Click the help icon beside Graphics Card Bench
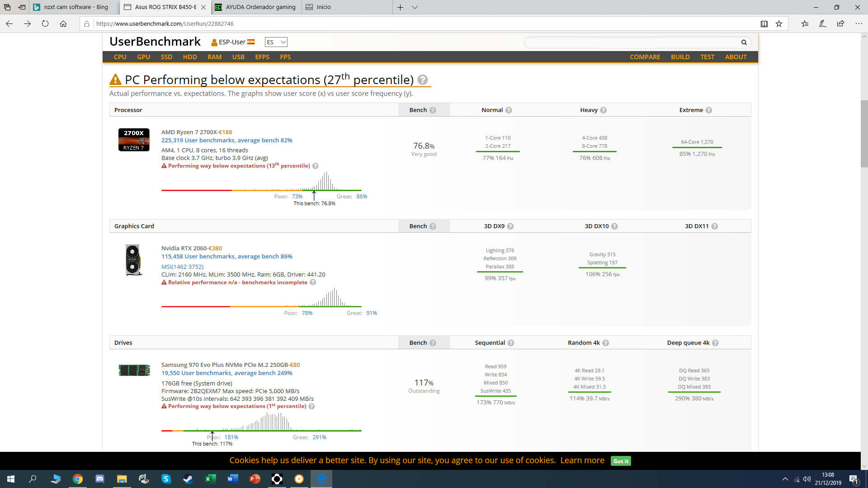The height and width of the screenshot is (488, 868). [x=433, y=226]
